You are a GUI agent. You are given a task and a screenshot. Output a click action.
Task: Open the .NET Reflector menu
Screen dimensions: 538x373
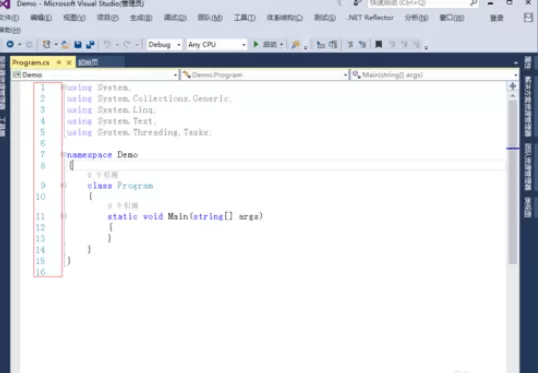pyautogui.click(x=370, y=18)
